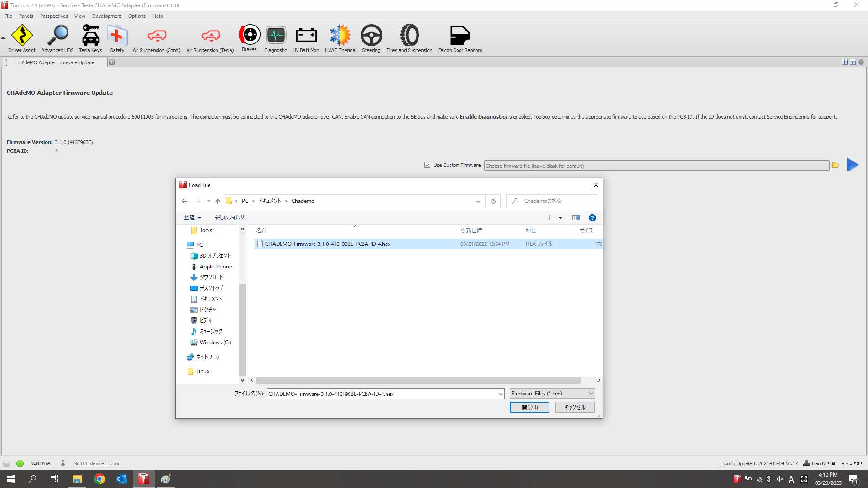This screenshot has width=868, height=488.
Task: Open the 整理 organize dropdown menu
Action: coord(192,218)
